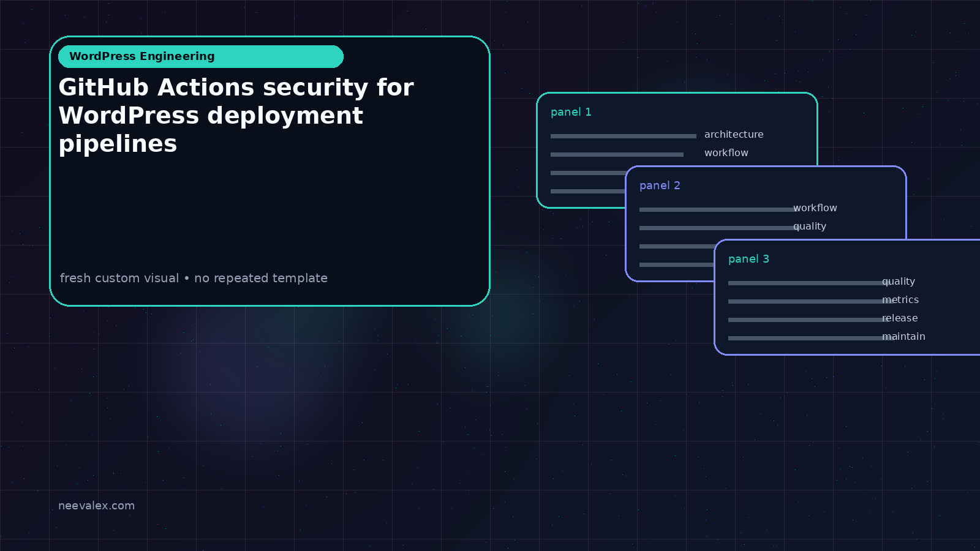Click the 'panel 3' title

tap(748, 259)
